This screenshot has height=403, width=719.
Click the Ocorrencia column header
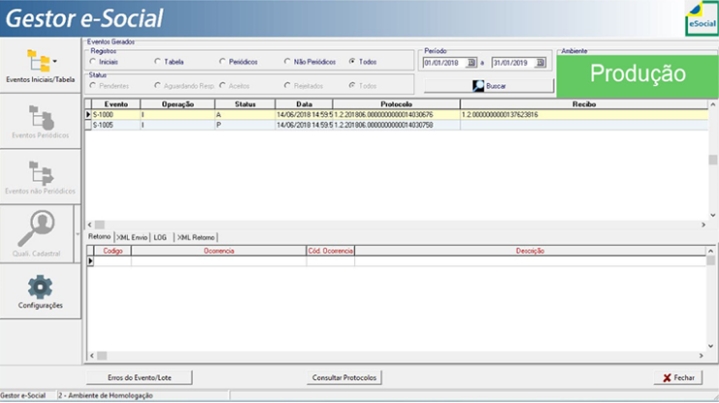pos(219,251)
